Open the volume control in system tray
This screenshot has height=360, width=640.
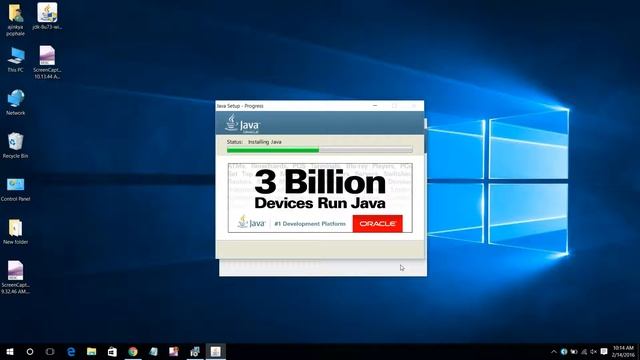pyautogui.click(x=593, y=351)
